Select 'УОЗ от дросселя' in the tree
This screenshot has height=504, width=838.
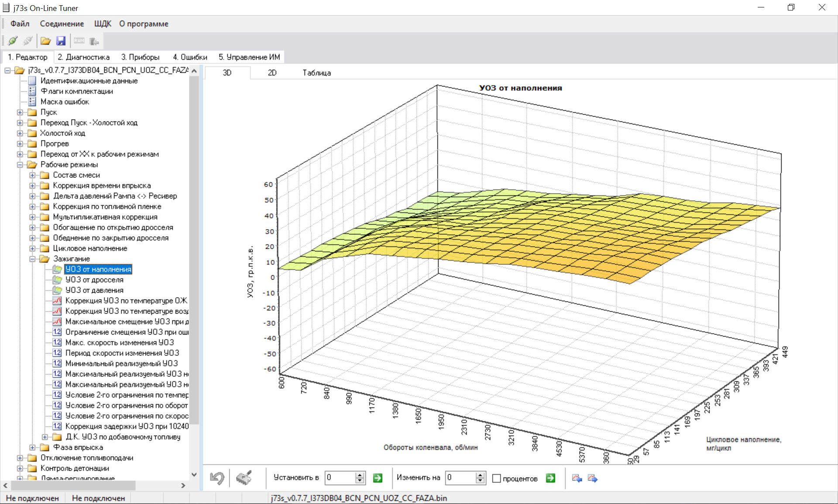pos(94,280)
